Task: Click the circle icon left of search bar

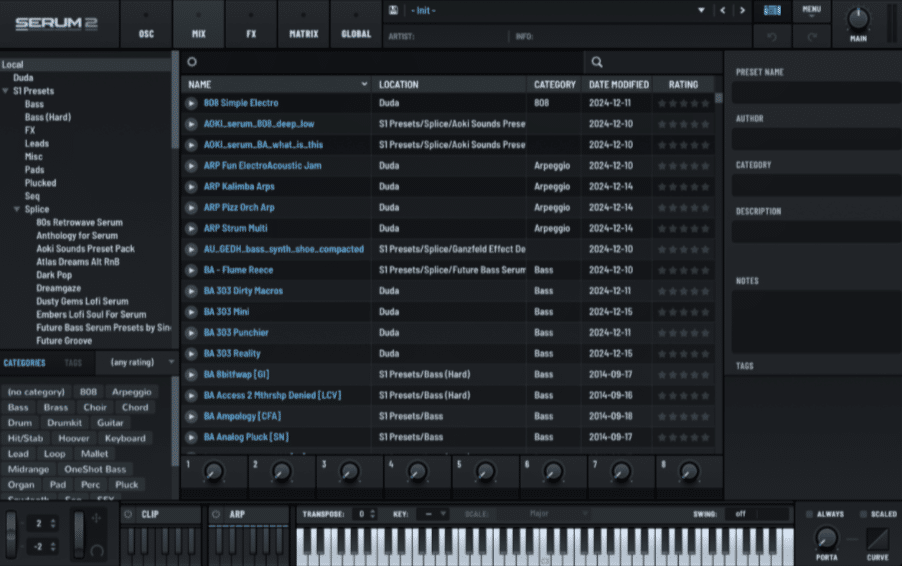Action: (x=192, y=62)
